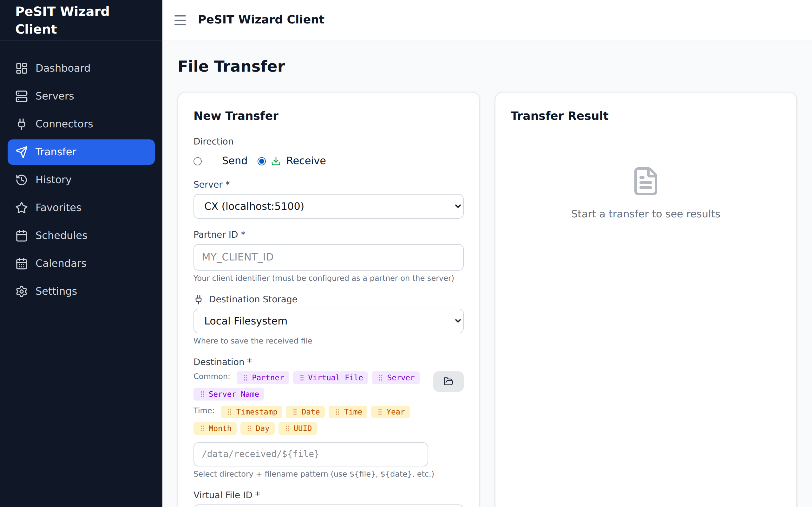The width and height of the screenshot is (812, 507).
Task: Insert the Virtual File placeholder chip
Action: click(330, 378)
